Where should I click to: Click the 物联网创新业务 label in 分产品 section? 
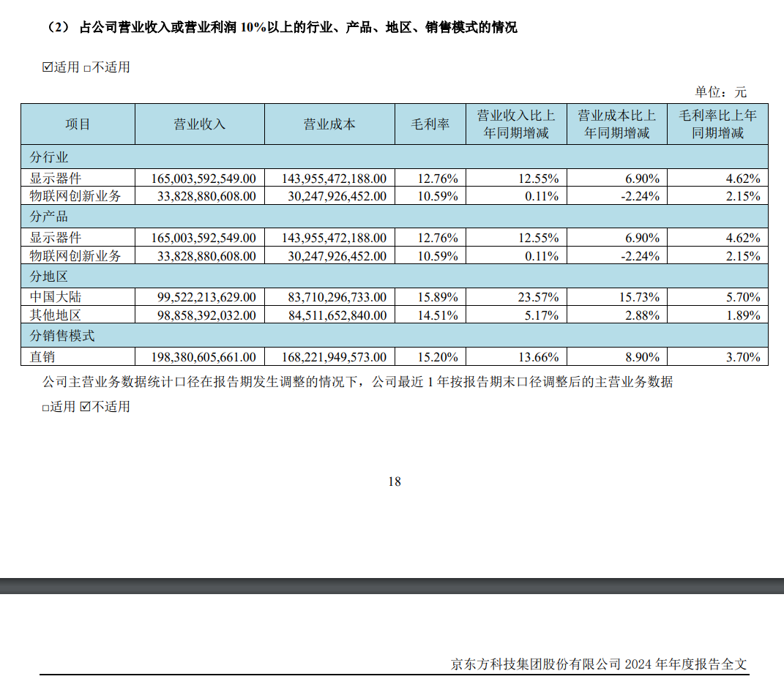coord(75,256)
